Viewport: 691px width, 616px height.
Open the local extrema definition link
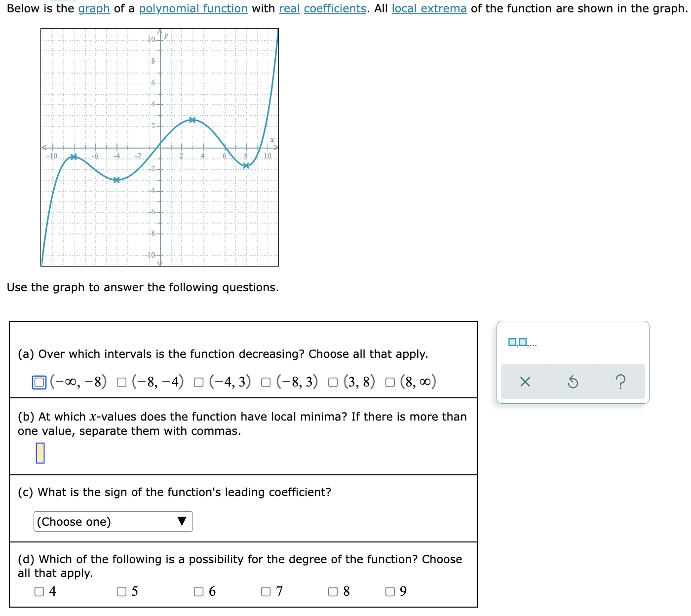(429, 8)
